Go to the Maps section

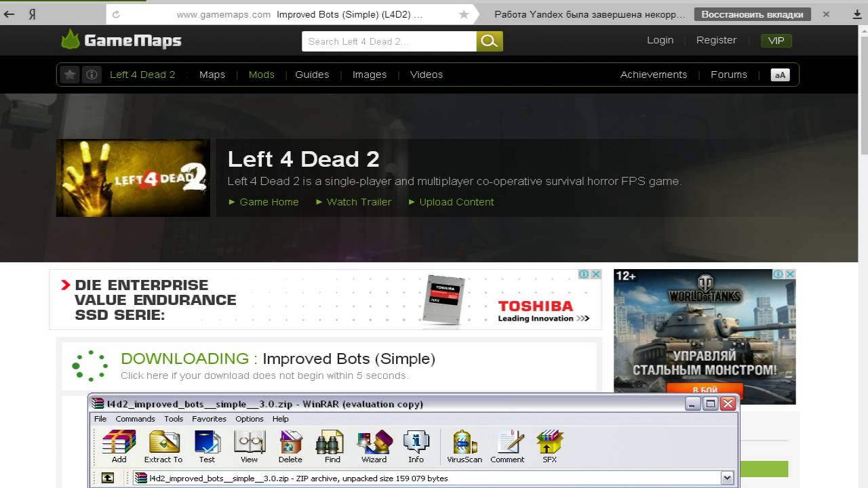tap(212, 75)
